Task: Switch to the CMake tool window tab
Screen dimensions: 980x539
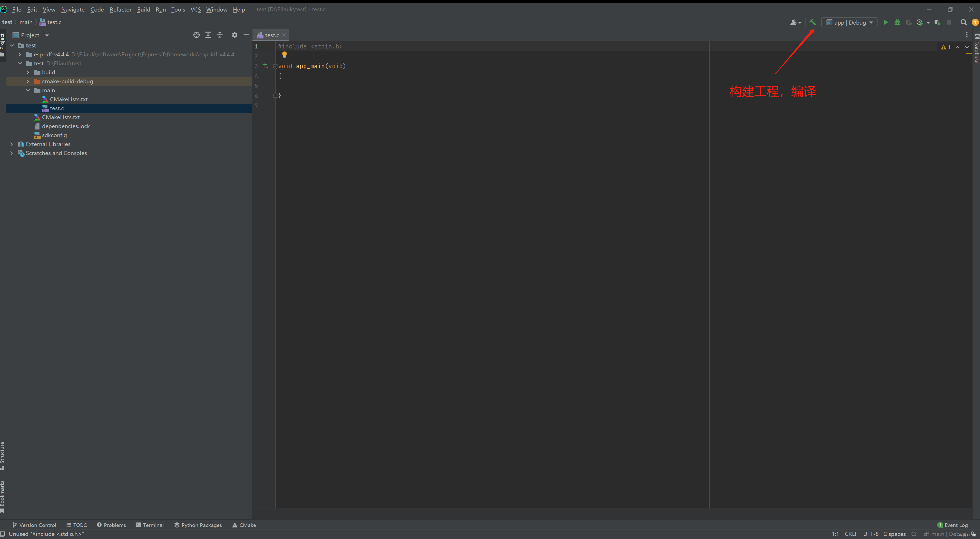Action: click(245, 525)
